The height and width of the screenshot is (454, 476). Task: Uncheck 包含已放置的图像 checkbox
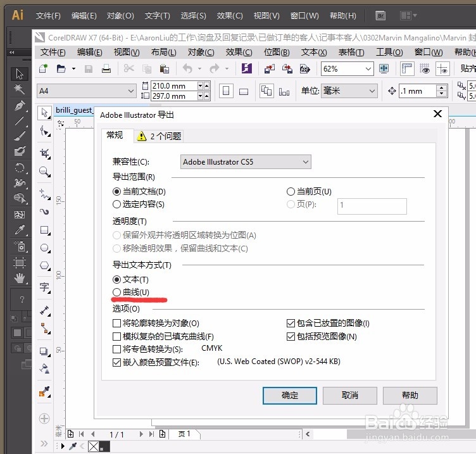291,323
